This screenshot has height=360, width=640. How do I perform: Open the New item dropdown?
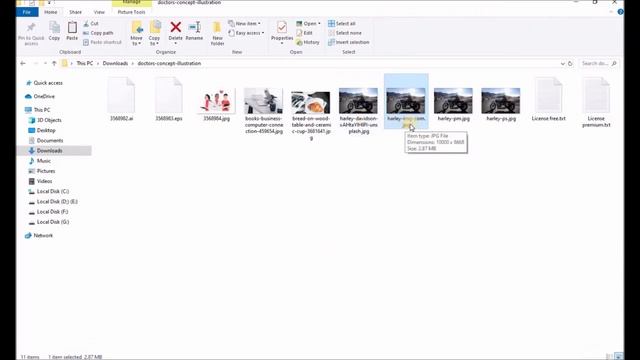coord(244,24)
